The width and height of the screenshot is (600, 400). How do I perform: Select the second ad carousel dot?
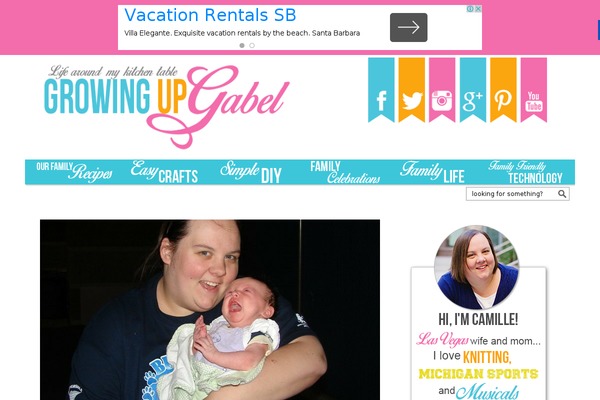pyautogui.click(x=252, y=45)
